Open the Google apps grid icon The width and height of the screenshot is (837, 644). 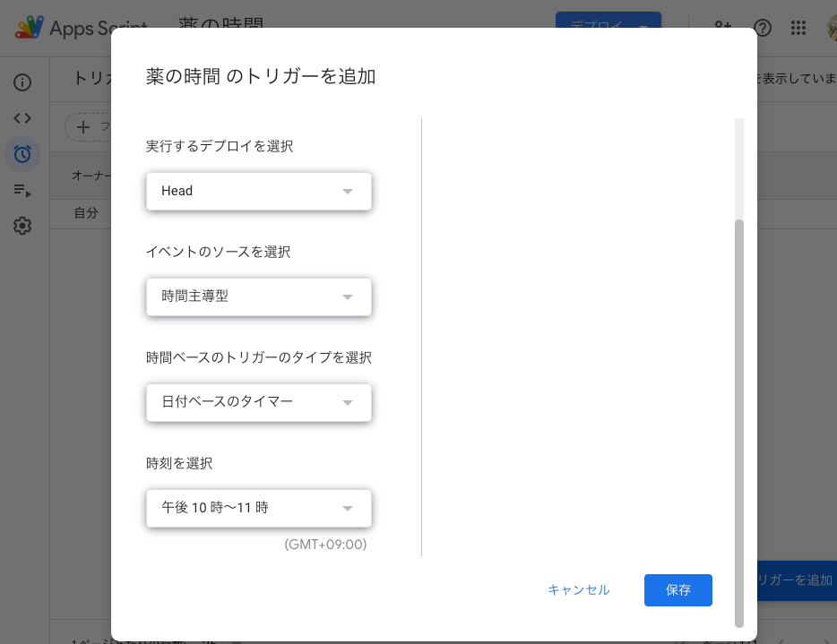[798, 27]
